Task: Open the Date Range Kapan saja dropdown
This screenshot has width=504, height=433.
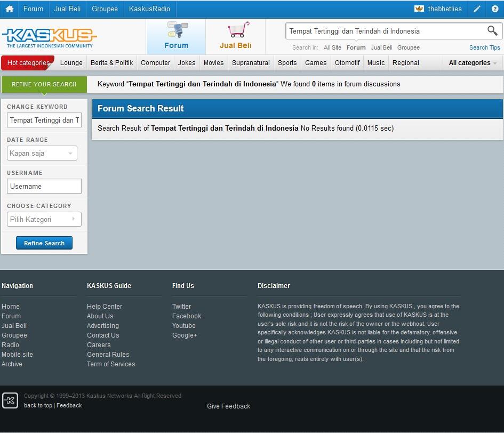Action: coord(42,153)
